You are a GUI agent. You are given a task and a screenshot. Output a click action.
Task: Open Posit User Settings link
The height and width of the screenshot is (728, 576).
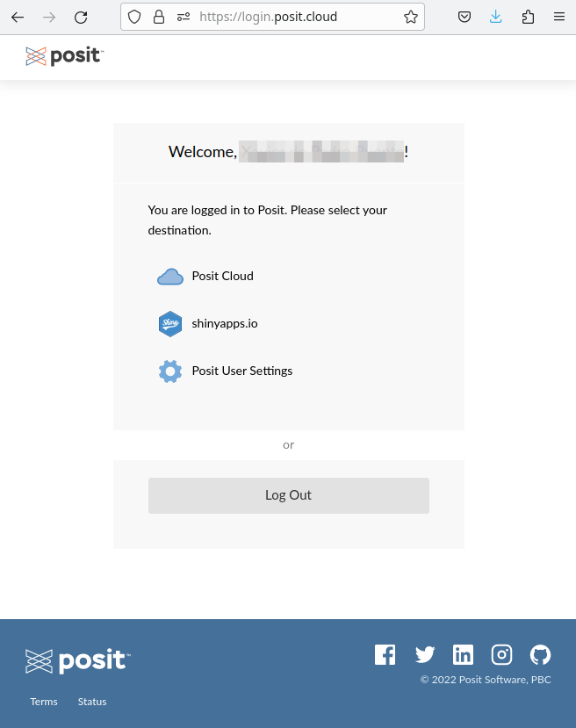(242, 371)
